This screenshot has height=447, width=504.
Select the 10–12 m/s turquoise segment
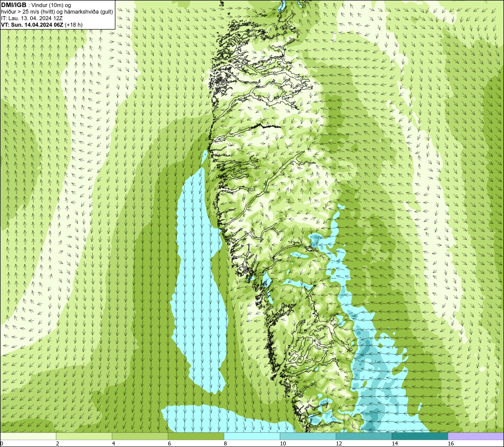[x=307, y=436]
